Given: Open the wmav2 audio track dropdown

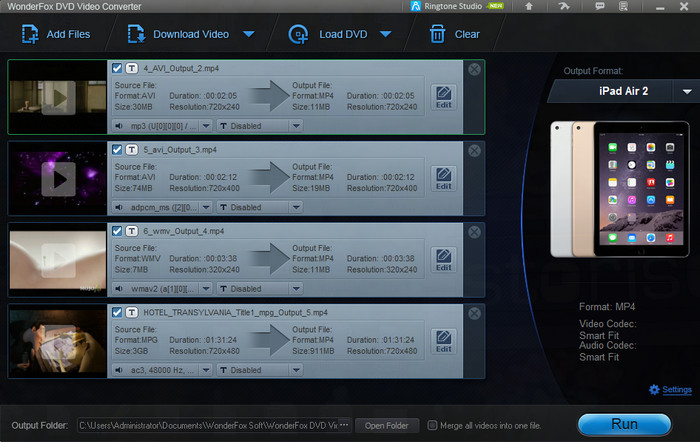Looking at the screenshot, I should pos(206,289).
